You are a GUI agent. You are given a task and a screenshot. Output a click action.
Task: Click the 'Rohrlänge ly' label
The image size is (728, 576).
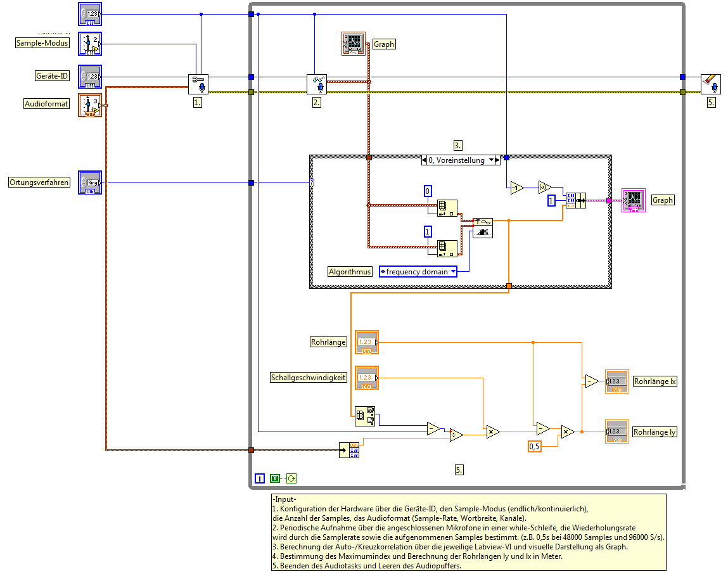[x=655, y=432]
